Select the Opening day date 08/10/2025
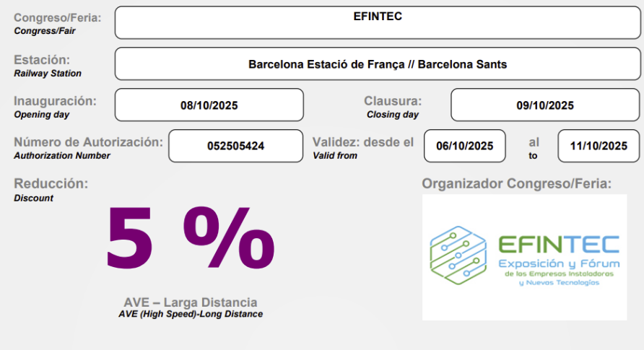The width and height of the screenshot is (644, 350). pos(209,105)
